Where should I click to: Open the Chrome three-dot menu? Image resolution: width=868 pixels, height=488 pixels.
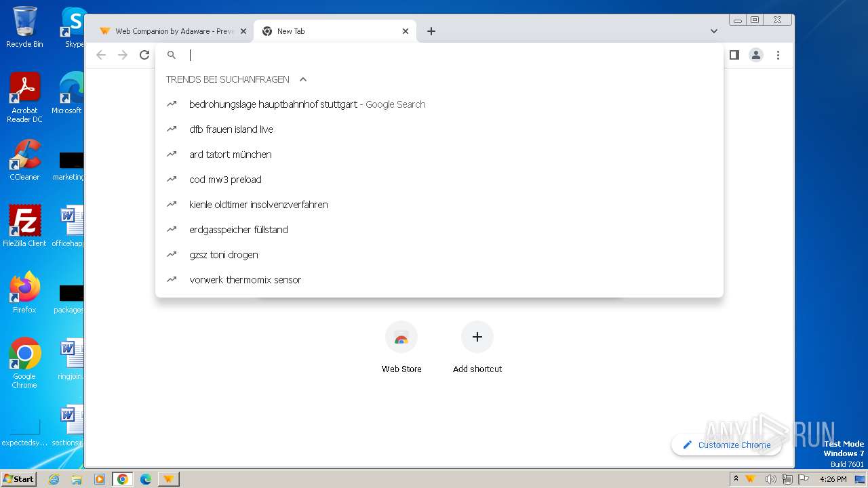pyautogui.click(x=778, y=55)
